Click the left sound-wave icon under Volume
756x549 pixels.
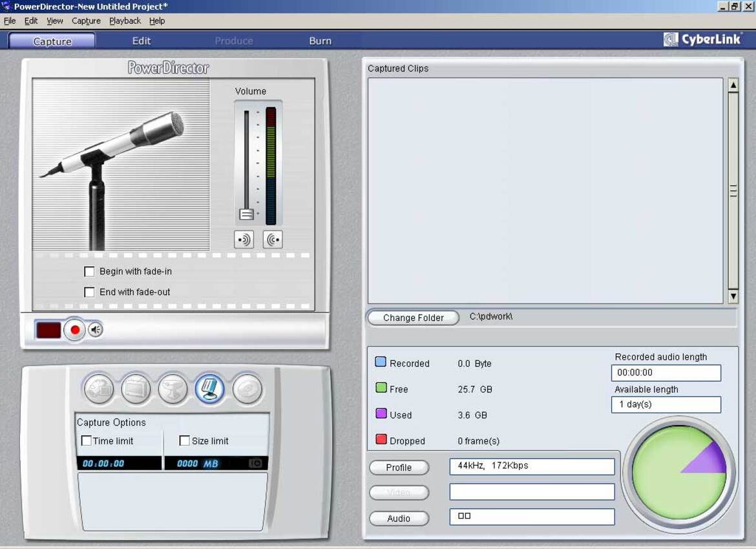point(244,240)
